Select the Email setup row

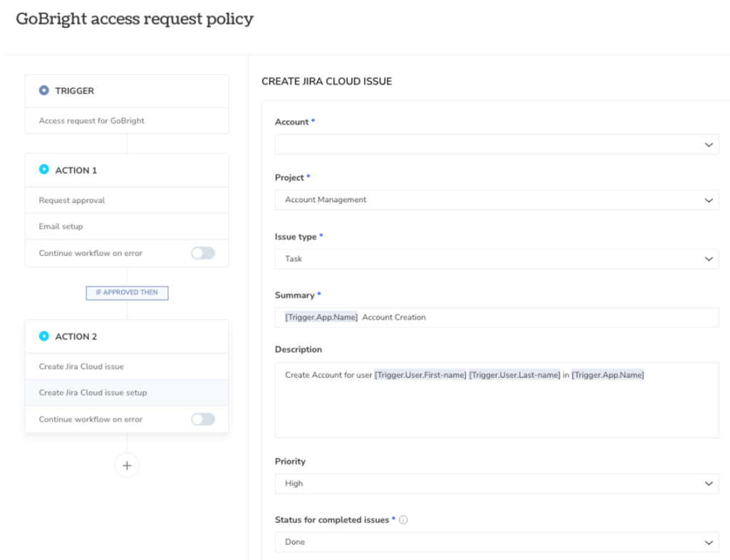tap(127, 227)
